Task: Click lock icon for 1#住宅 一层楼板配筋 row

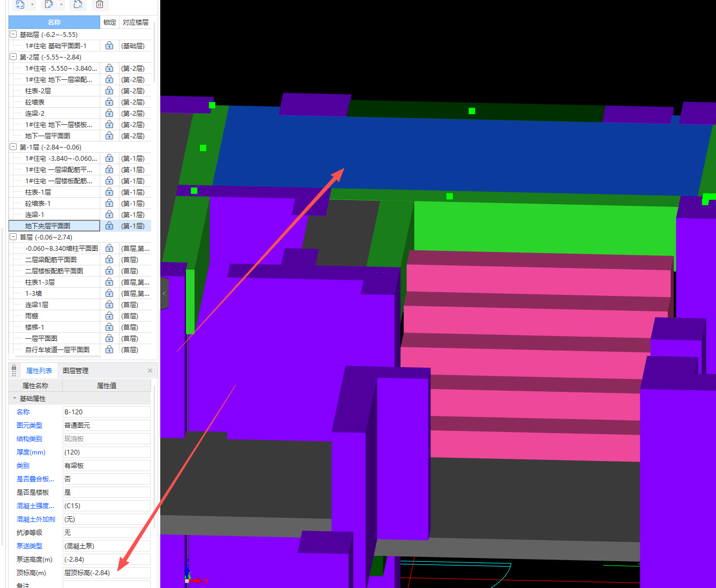Action: pyautogui.click(x=109, y=181)
